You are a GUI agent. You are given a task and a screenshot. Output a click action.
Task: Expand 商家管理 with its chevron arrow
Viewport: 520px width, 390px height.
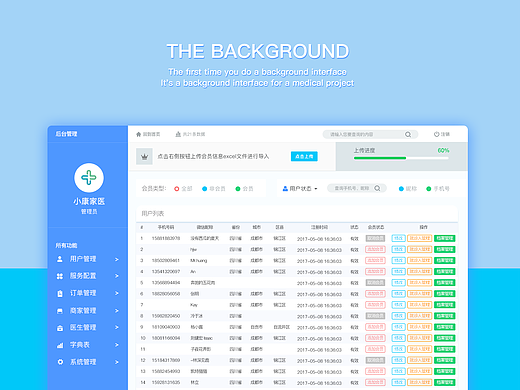[x=117, y=311]
